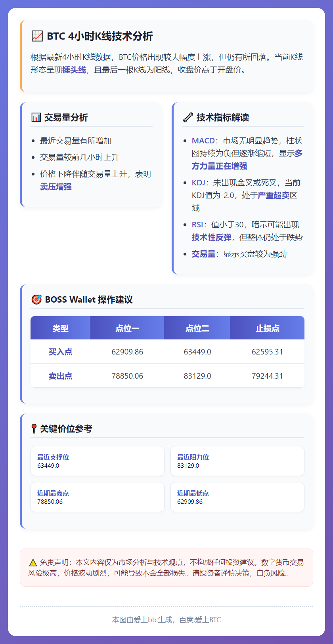Click the RSI indicator label

pyautogui.click(x=197, y=225)
